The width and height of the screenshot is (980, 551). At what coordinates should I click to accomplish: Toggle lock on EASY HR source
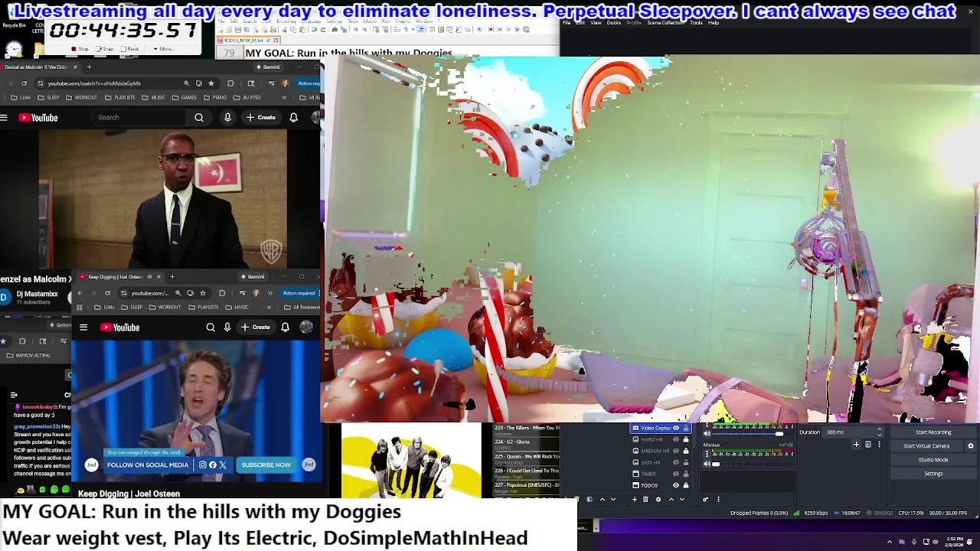[686, 462]
